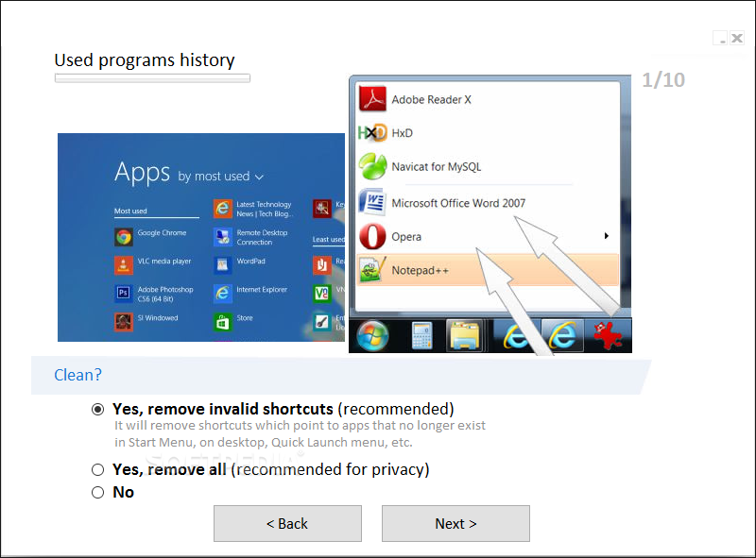Select 'Yes, remove all' radio option
The width and height of the screenshot is (756, 558).
pyautogui.click(x=98, y=470)
